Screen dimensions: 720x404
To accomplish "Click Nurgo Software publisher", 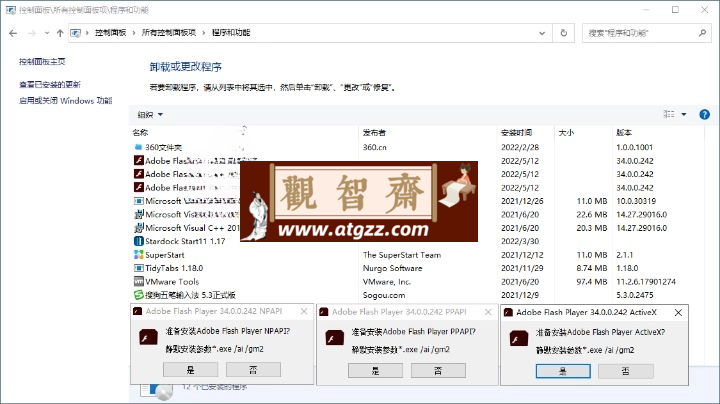I will [393, 268].
